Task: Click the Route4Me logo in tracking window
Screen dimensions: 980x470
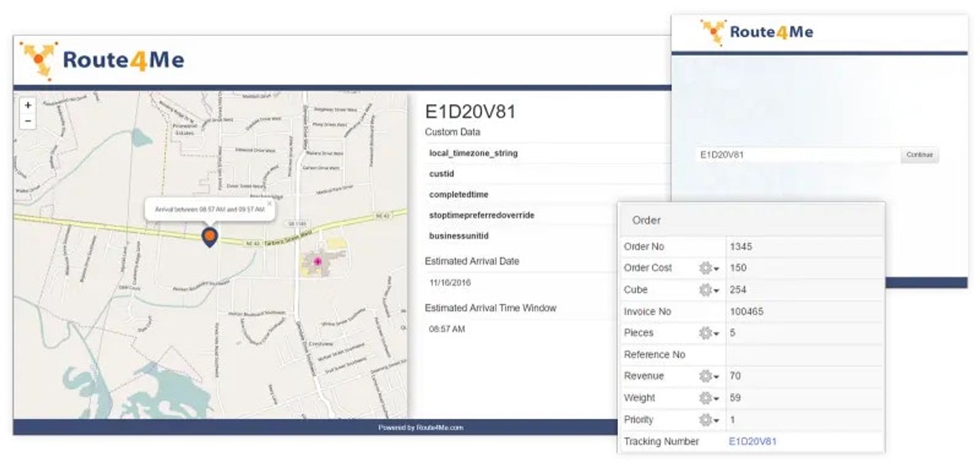Action: click(757, 32)
